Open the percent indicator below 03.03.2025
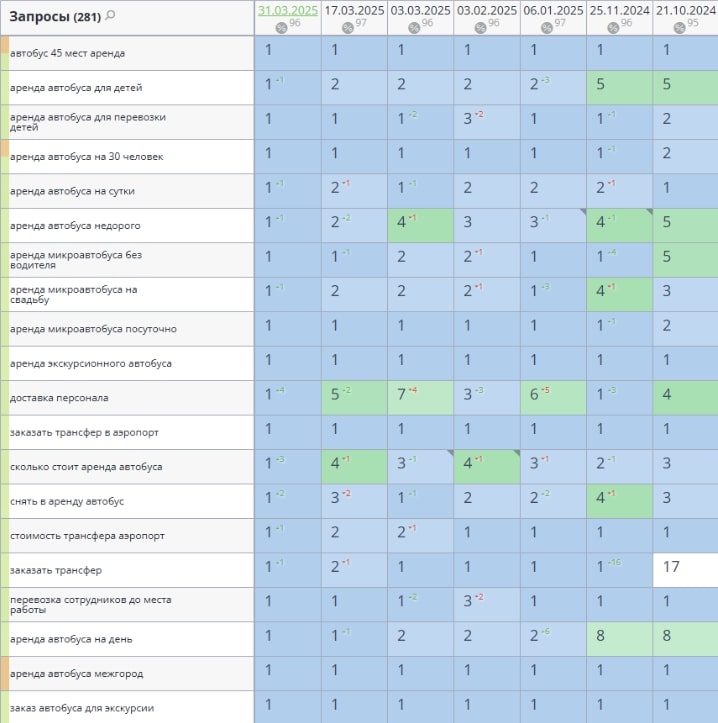The image size is (718, 723). [413, 25]
